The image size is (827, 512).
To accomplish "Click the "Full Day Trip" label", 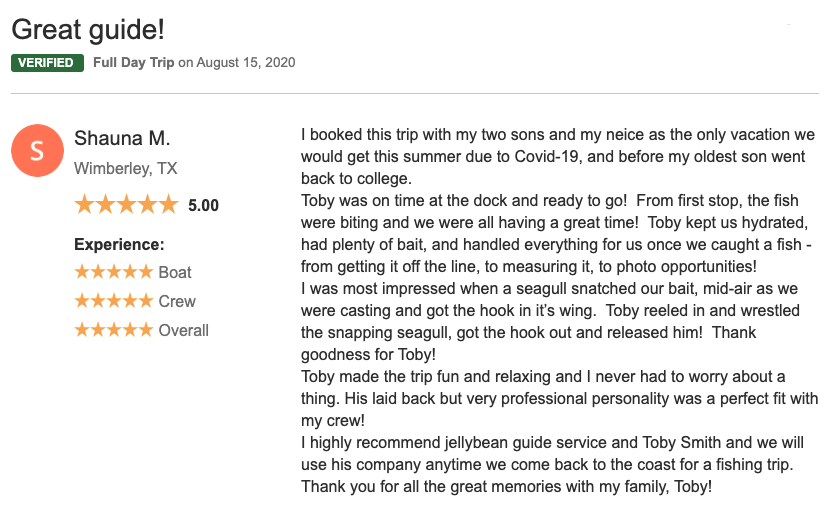I will pos(133,63).
